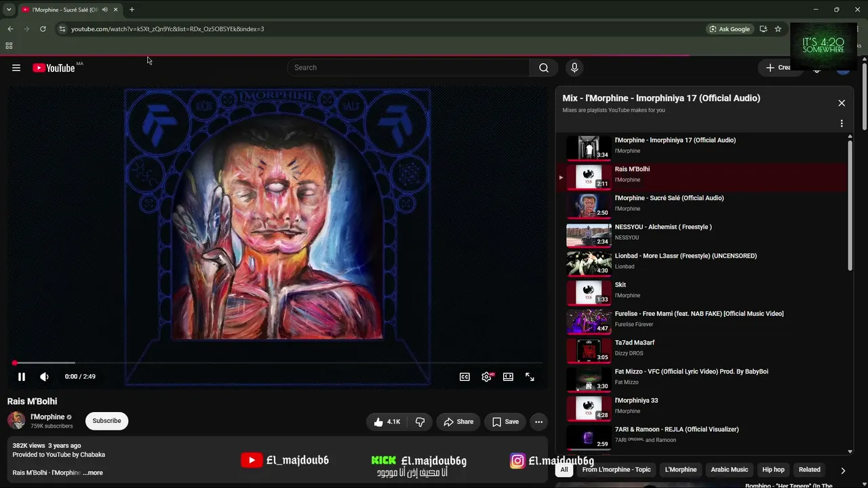This screenshot has height=488, width=868.
Task: Go back to the previous page
Action: pos(10,29)
